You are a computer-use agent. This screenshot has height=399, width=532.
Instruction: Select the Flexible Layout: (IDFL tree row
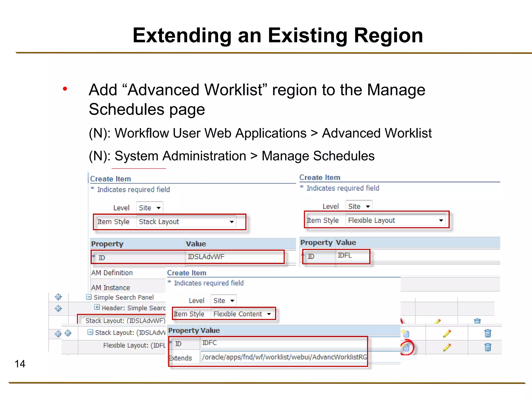pos(134,345)
